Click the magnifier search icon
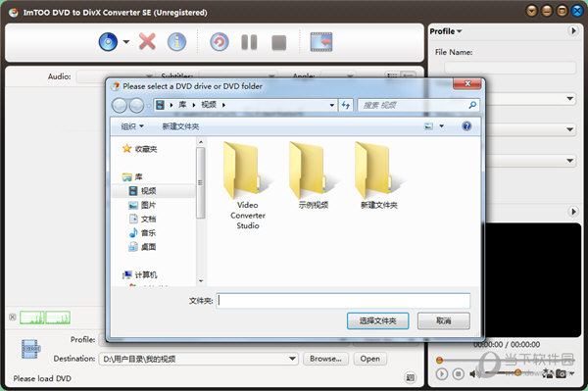The width and height of the screenshot is (588, 391). (472, 105)
